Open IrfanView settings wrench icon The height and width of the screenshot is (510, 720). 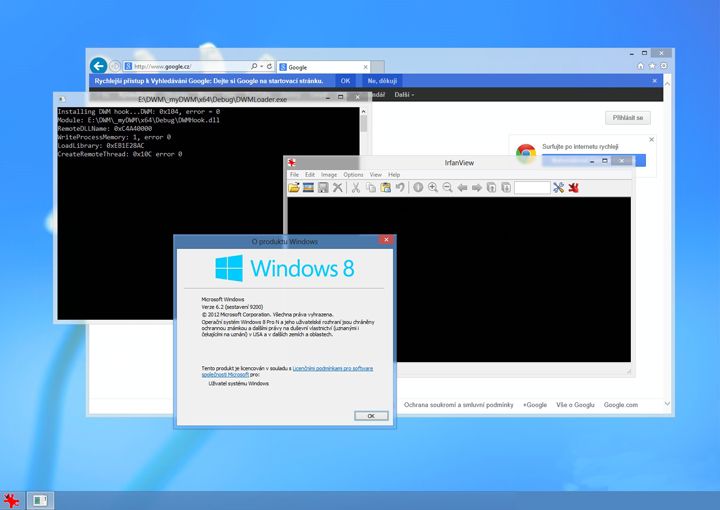coord(558,187)
